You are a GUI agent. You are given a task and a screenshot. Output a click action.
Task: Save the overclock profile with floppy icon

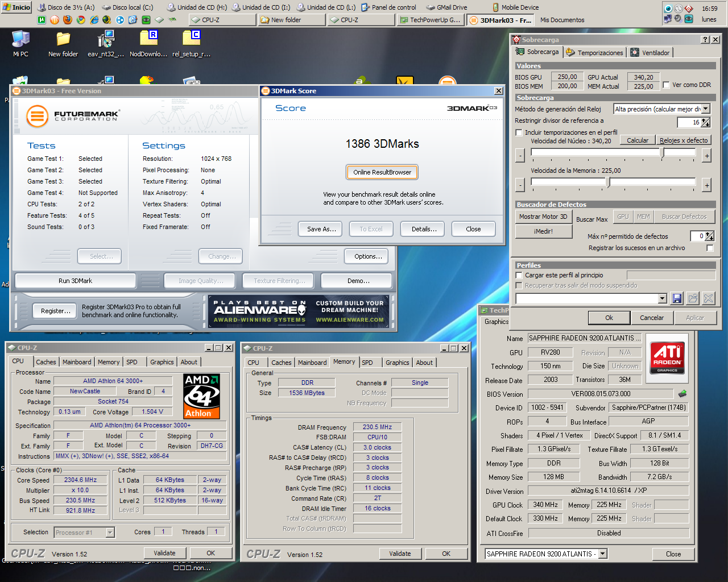coord(677,298)
